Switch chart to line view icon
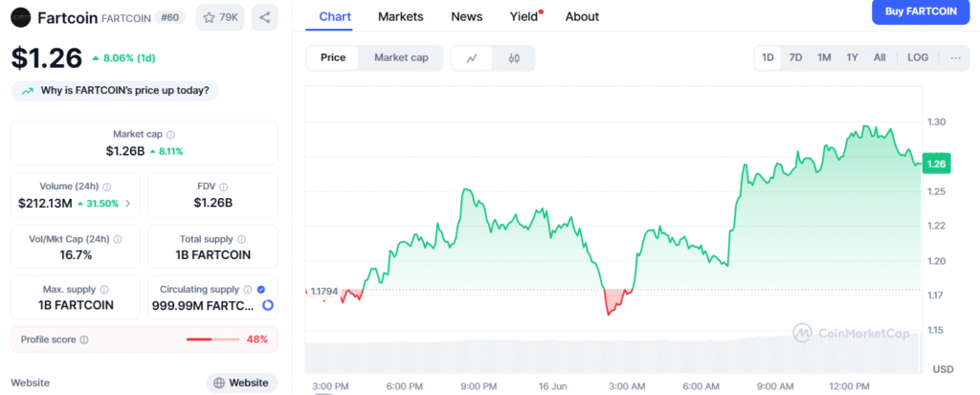This screenshot has width=980, height=395. 472,58
